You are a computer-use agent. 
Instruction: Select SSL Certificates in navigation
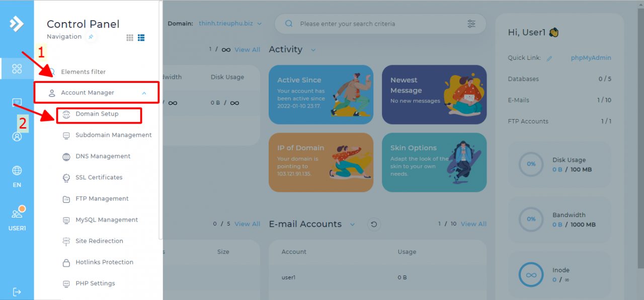click(x=99, y=177)
